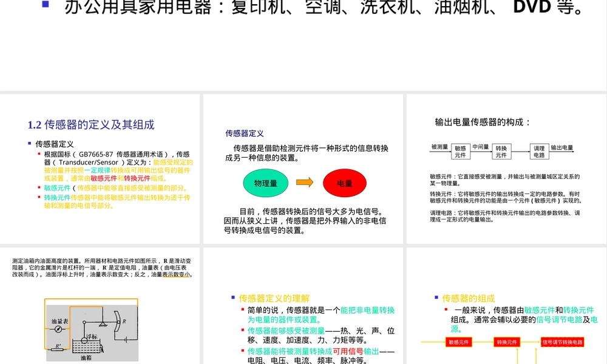
Task: Click the 油量表 label in the circuit diagram
Action: click(x=59, y=322)
